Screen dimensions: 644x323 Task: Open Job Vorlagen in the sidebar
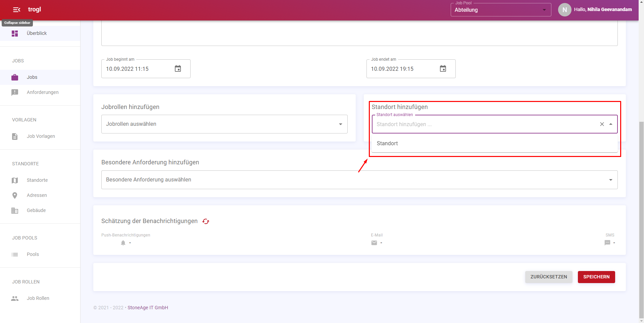click(41, 136)
